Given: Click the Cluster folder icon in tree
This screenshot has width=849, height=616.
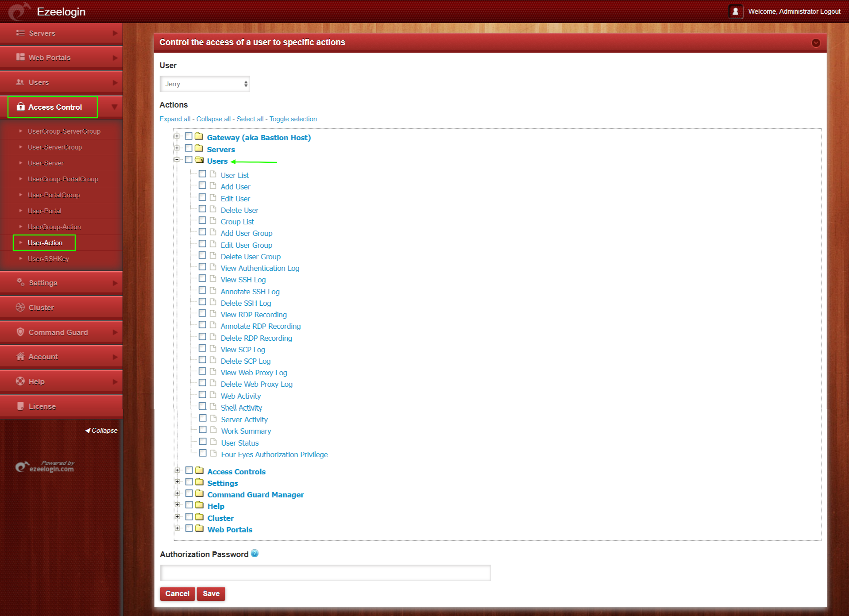Looking at the screenshot, I should pos(199,517).
